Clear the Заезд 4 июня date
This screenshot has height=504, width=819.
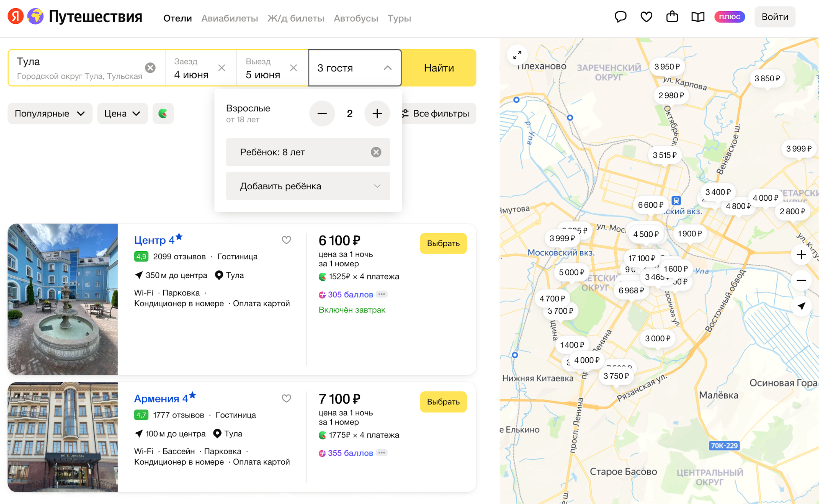pyautogui.click(x=222, y=68)
